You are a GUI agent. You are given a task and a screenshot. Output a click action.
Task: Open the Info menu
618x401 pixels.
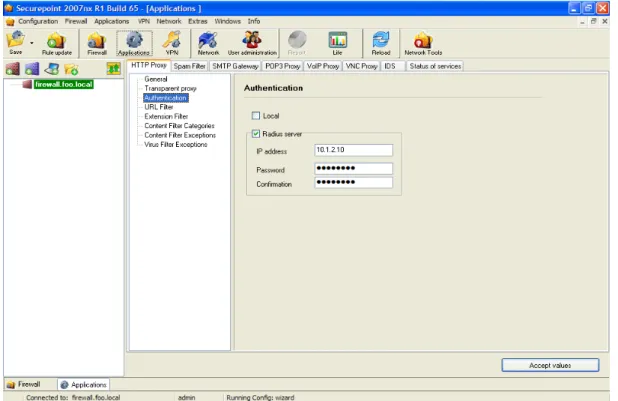[x=254, y=21]
